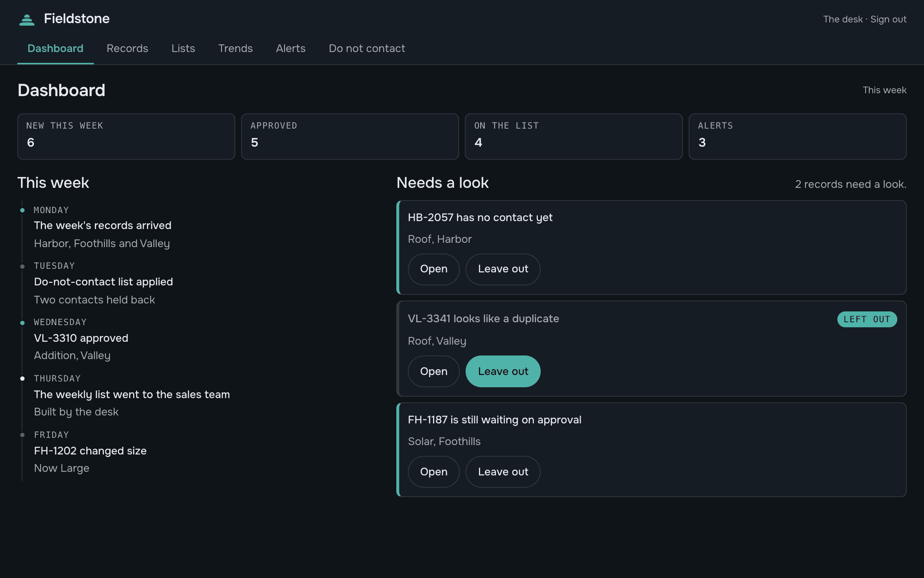The height and width of the screenshot is (578, 924).
Task: Open the Do not contact tab
Action: pyautogui.click(x=367, y=48)
